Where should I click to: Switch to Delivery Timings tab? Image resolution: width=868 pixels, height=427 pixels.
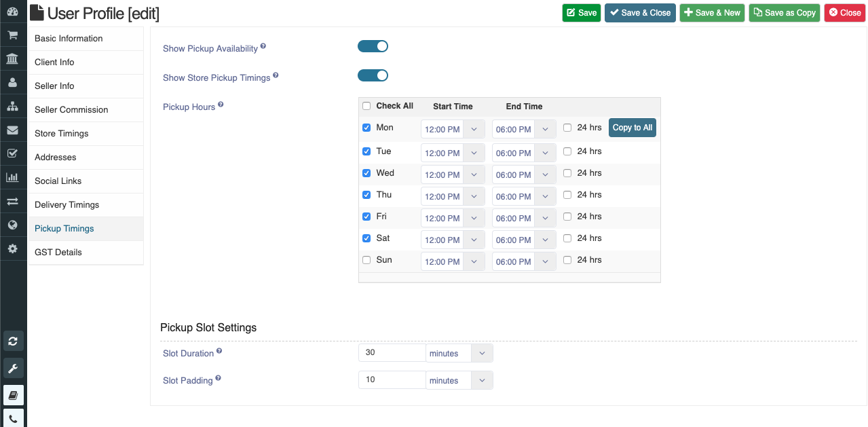tap(86, 205)
